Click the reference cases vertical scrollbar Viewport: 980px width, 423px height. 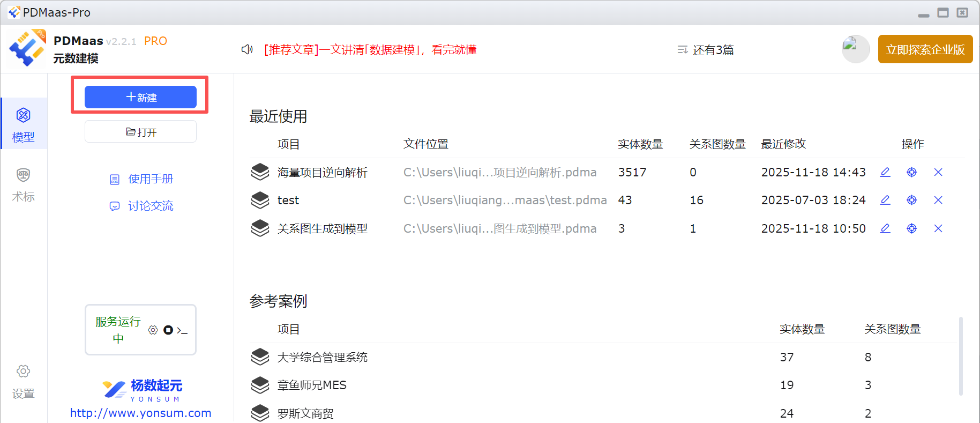point(960,357)
